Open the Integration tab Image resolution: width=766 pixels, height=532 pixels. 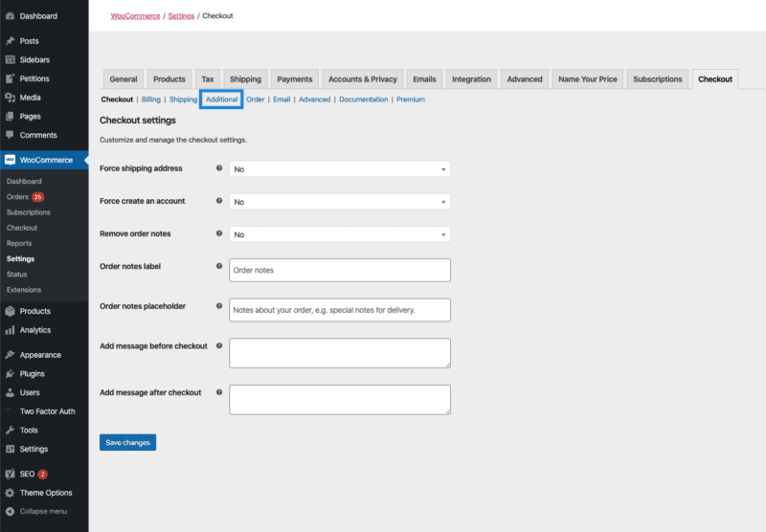point(471,79)
